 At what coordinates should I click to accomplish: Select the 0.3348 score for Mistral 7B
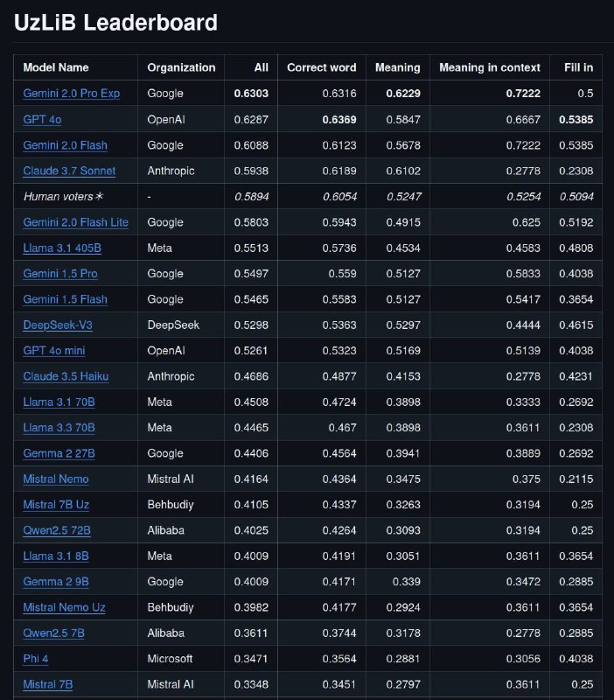251,684
